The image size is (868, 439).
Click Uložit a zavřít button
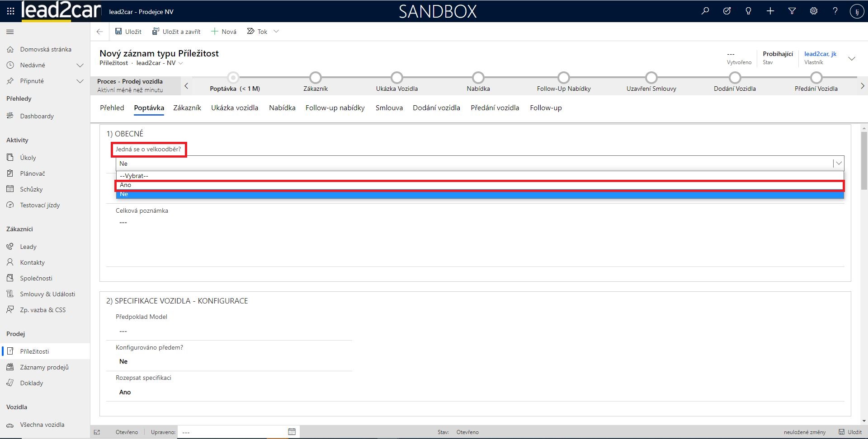point(176,32)
